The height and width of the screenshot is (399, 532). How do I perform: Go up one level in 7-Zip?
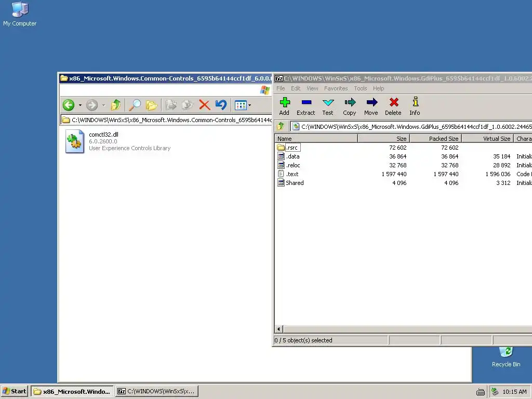pyautogui.click(x=281, y=127)
